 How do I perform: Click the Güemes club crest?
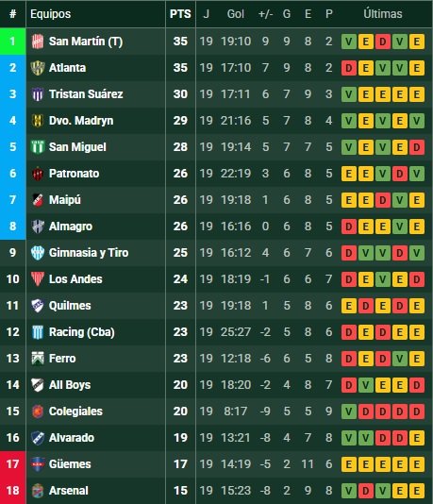click(38, 464)
